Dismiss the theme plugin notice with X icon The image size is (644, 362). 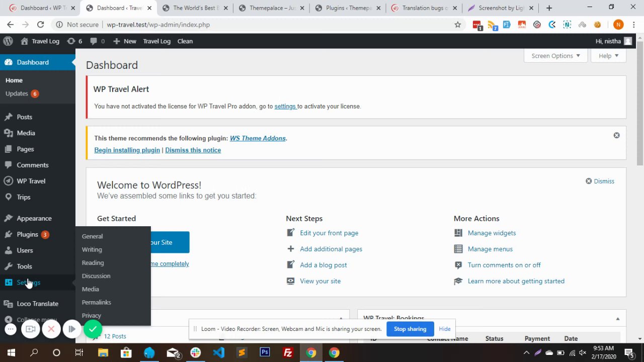click(616, 135)
